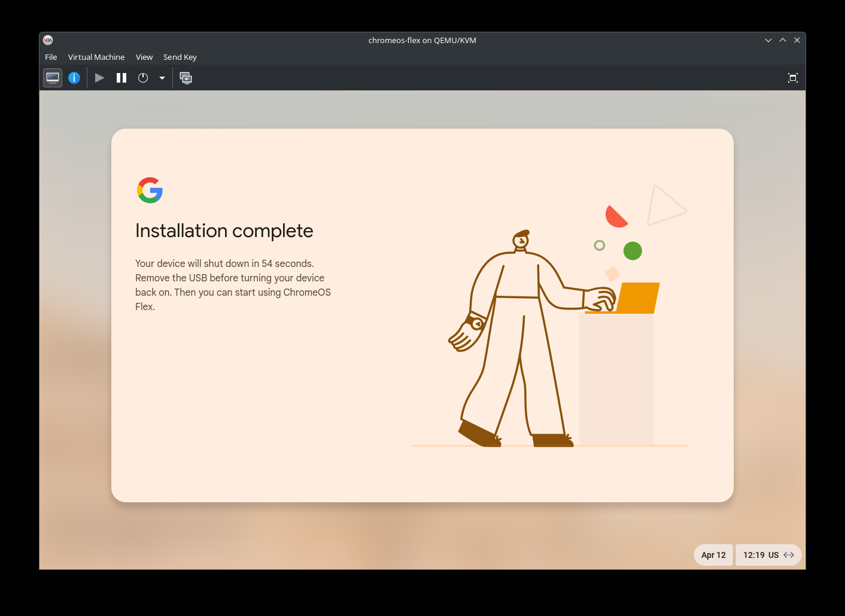Click the virt-manager app icon in titlebar
This screenshot has height=616, width=845.
(x=48, y=40)
